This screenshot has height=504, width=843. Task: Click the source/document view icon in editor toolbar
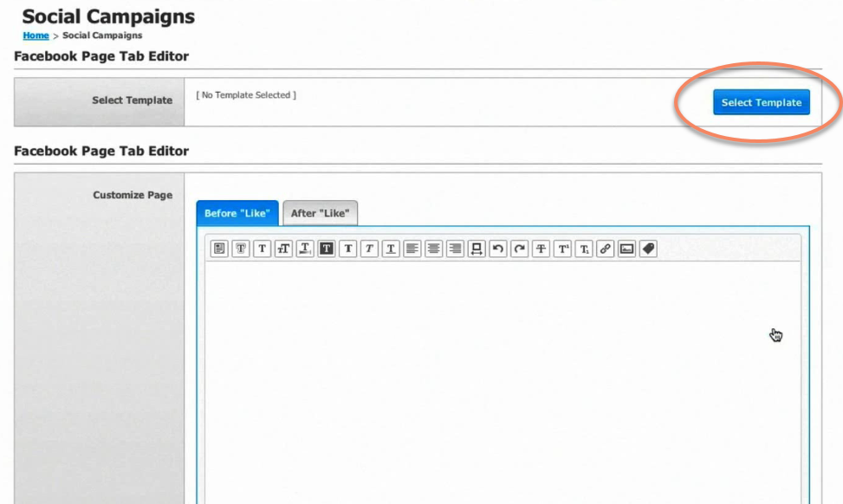pyautogui.click(x=219, y=249)
